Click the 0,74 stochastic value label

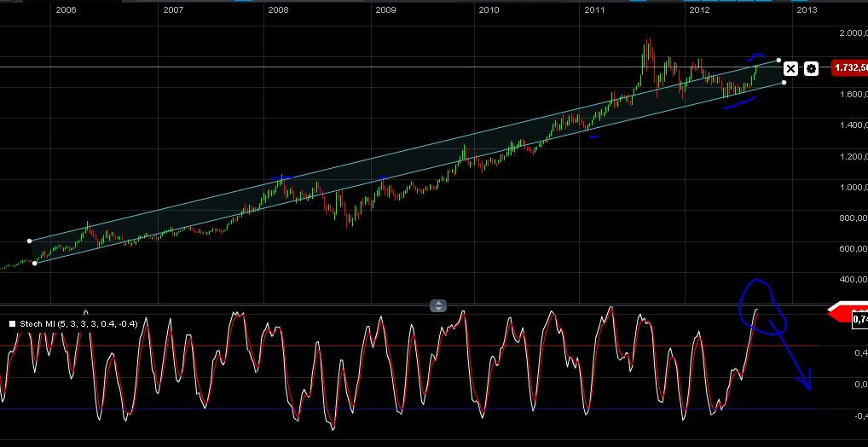tap(859, 318)
